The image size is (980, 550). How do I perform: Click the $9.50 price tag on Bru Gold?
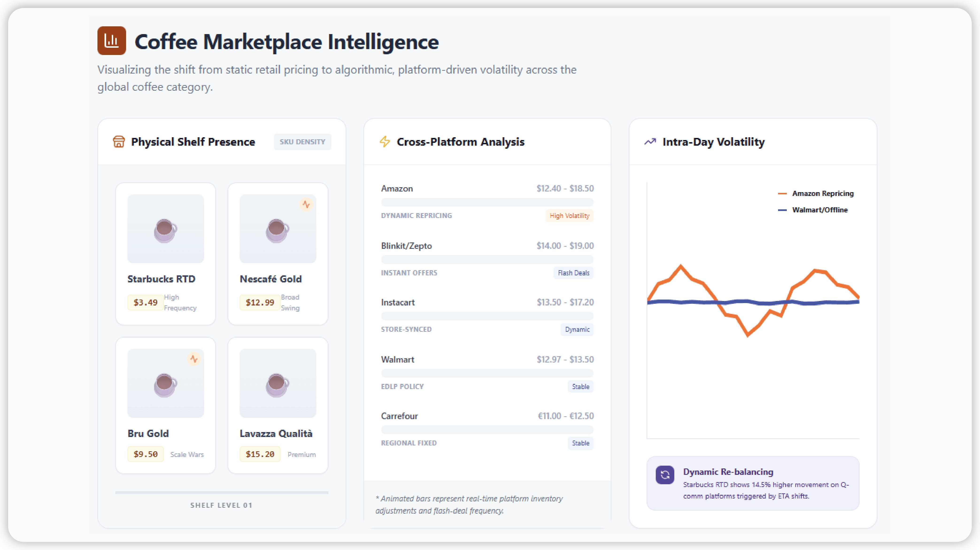point(145,454)
